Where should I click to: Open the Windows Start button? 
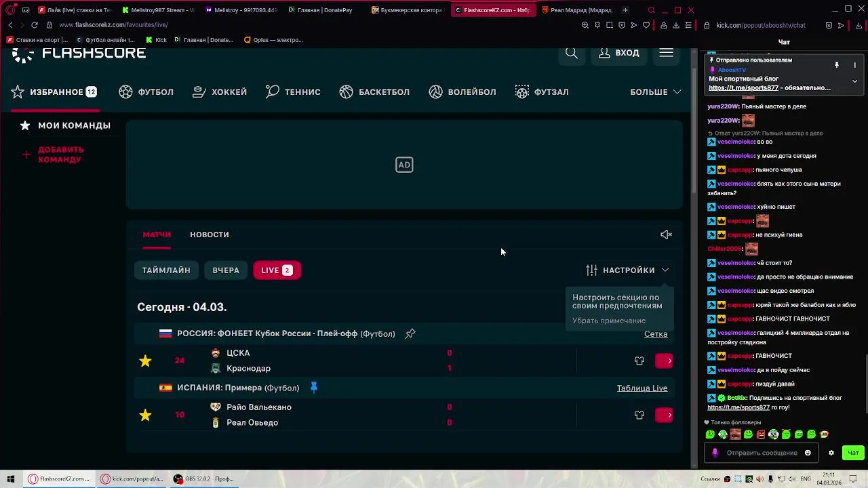point(11,479)
